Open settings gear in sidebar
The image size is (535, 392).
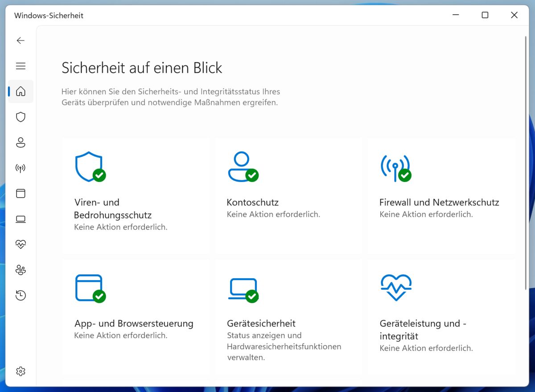pyautogui.click(x=21, y=371)
